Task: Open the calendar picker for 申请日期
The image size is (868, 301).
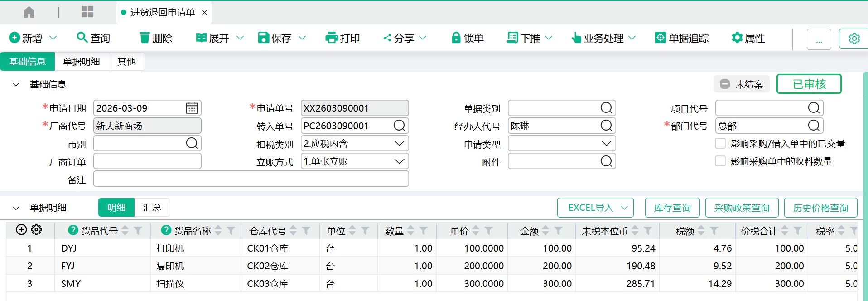Action: [192, 108]
